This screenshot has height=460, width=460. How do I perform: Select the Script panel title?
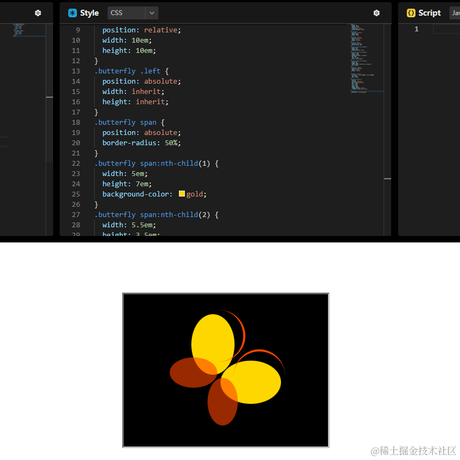[429, 13]
